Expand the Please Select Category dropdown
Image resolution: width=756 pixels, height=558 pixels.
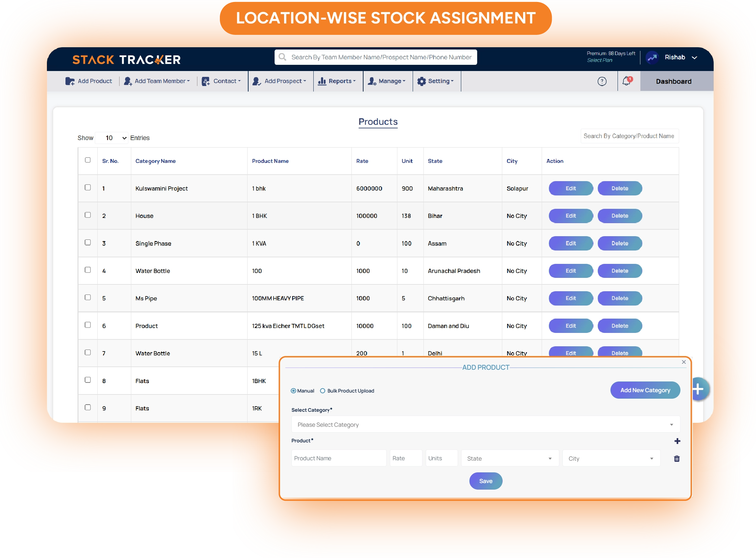click(x=485, y=424)
